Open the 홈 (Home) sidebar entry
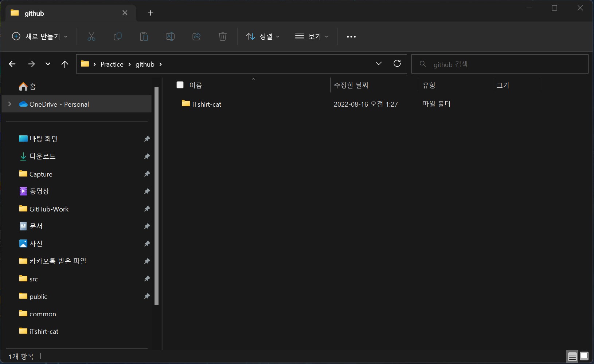 (28, 87)
